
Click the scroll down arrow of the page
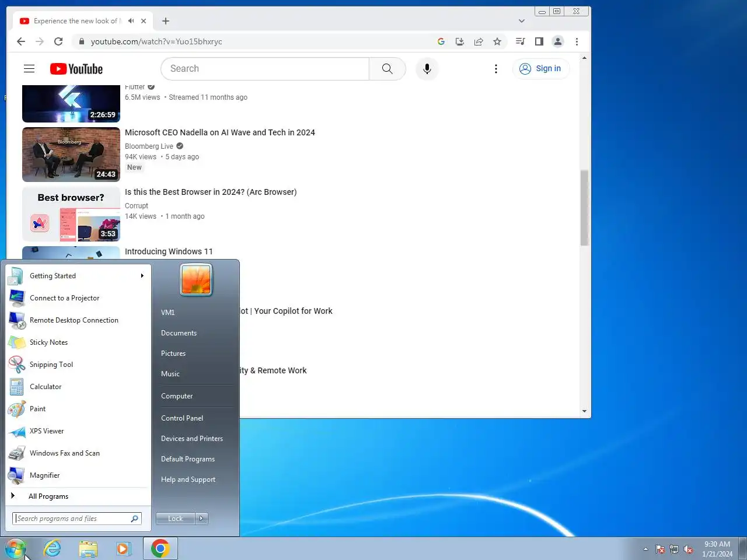point(584,411)
